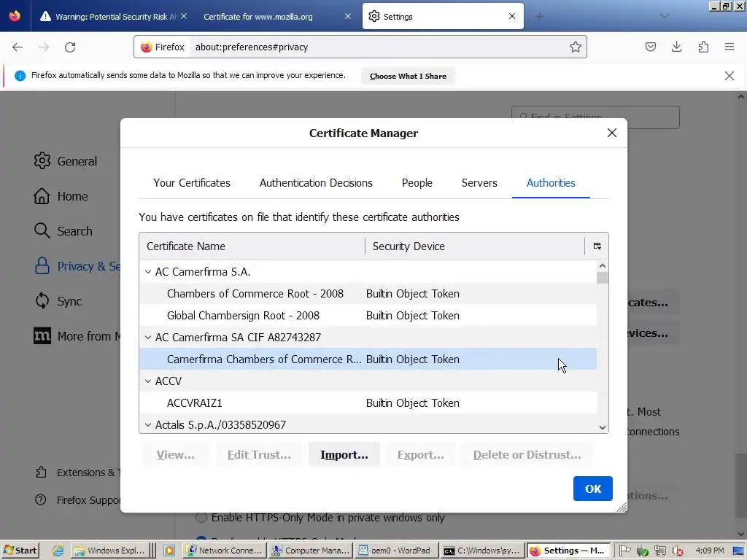Open the Privacy & Security category

76,266
